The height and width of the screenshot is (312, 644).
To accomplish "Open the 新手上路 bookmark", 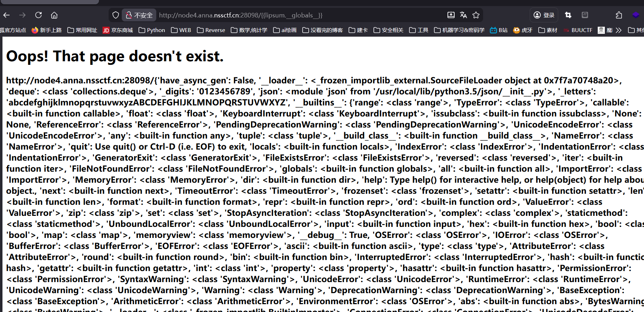I will [47, 30].
